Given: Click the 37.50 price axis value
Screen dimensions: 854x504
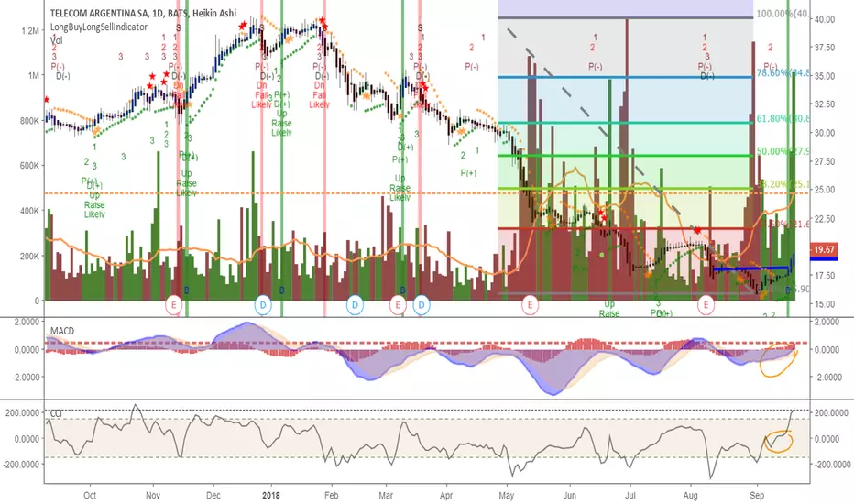Looking at the screenshot, I should coord(825,48).
